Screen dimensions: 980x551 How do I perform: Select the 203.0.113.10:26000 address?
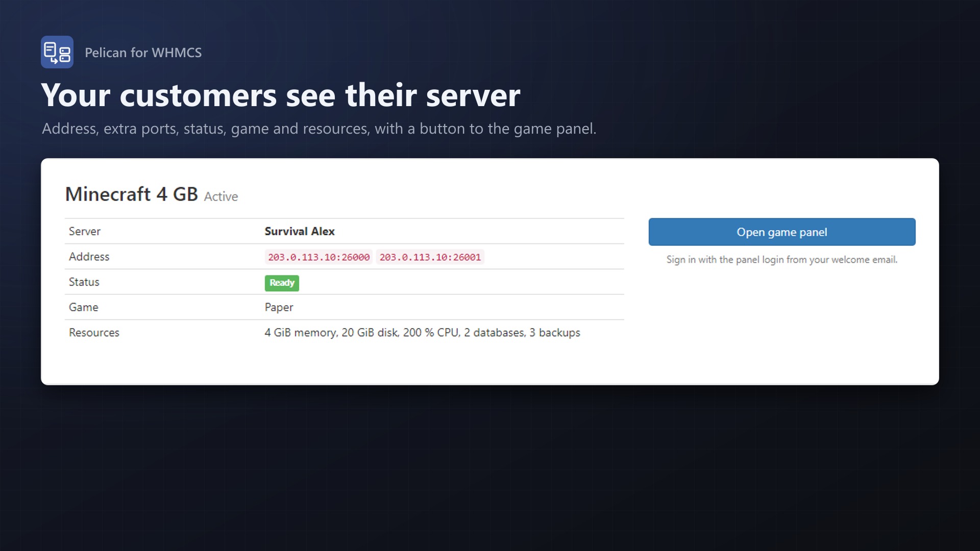click(x=319, y=257)
